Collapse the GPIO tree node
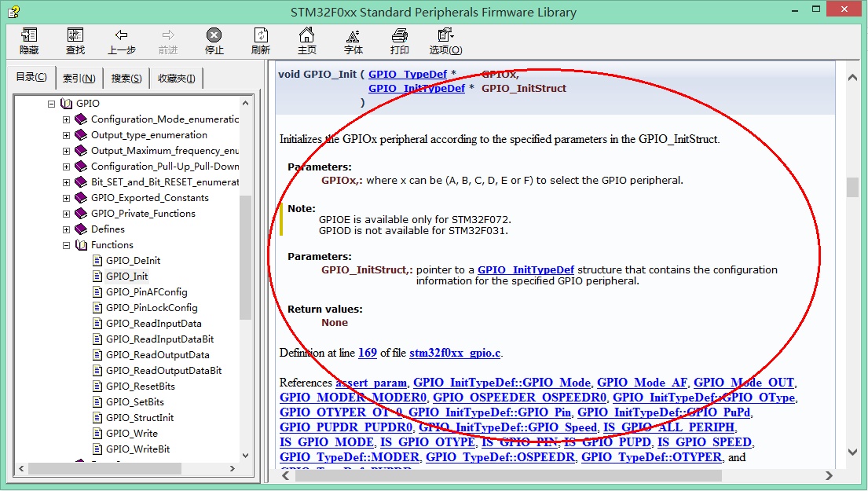 52,104
